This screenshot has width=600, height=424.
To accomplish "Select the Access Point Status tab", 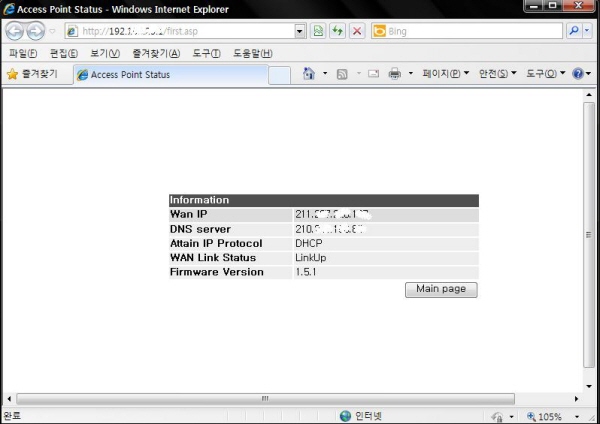I will point(171,75).
